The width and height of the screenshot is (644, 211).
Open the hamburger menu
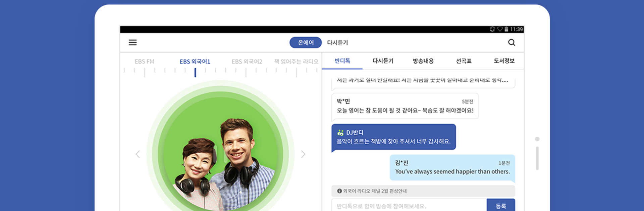click(x=132, y=43)
